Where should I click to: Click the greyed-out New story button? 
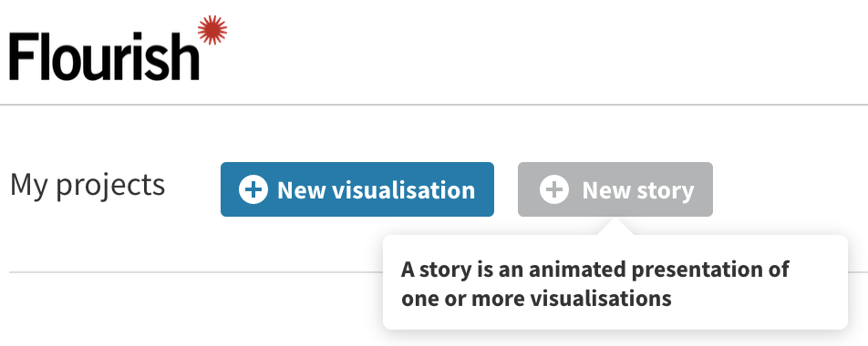[x=615, y=189]
